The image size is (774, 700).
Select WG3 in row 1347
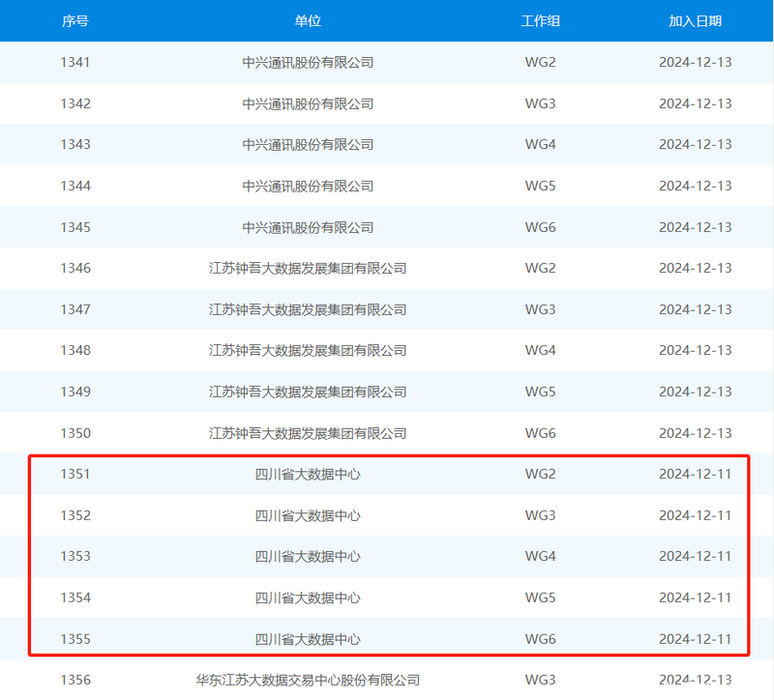click(x=540, y=309)
